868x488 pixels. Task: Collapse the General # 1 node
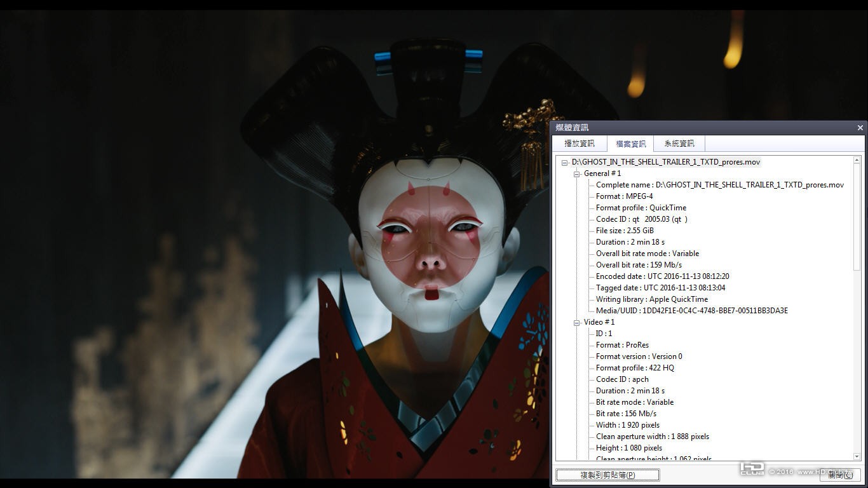577,174
